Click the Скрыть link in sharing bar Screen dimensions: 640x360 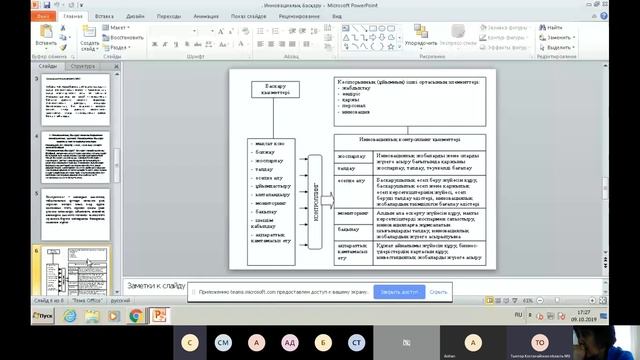click(438, 292)
